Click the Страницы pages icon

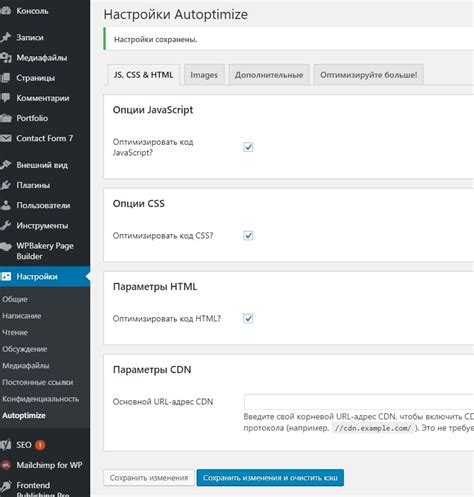click(6, 78)
